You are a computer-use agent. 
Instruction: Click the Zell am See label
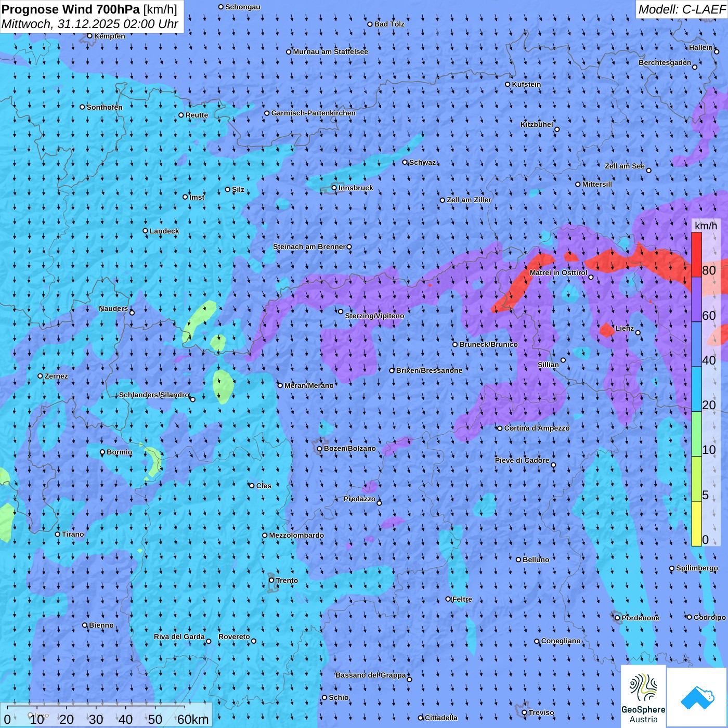[x=625, y=166]
